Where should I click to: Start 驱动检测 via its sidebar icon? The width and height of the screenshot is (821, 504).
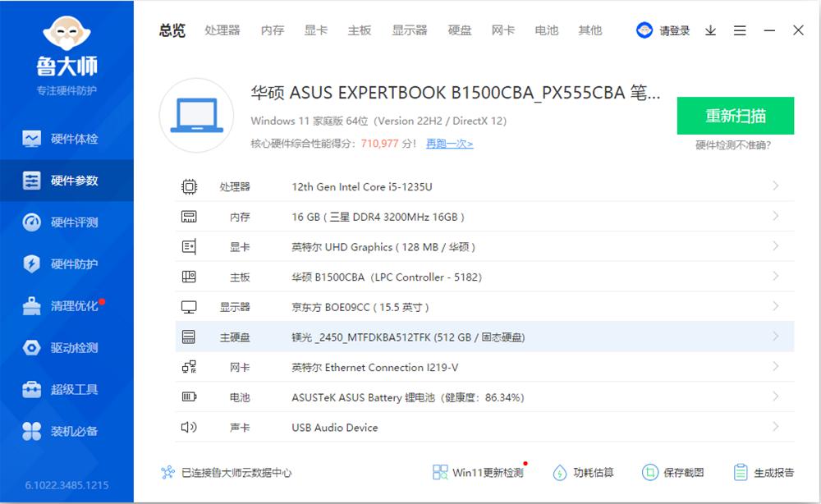tap(67, 347)
